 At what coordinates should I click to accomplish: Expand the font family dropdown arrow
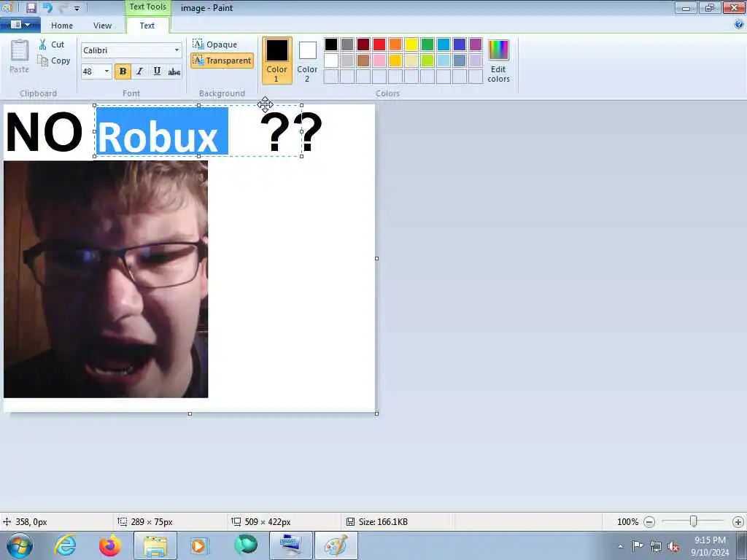177,50
